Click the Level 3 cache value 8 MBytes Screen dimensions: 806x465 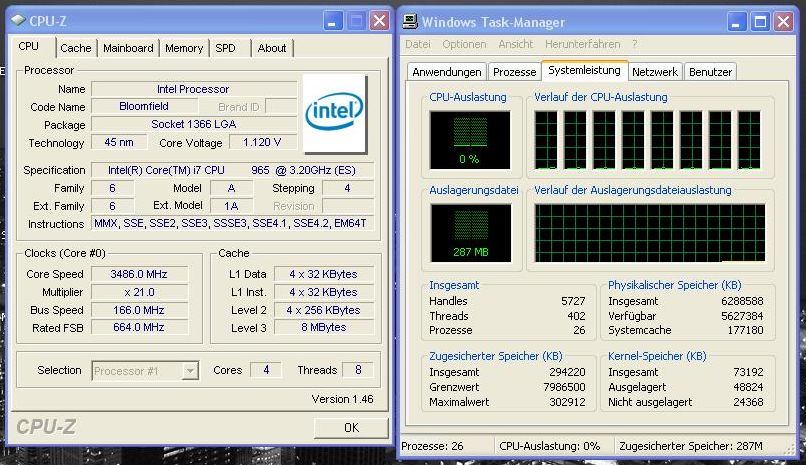[x=324, y=328]
